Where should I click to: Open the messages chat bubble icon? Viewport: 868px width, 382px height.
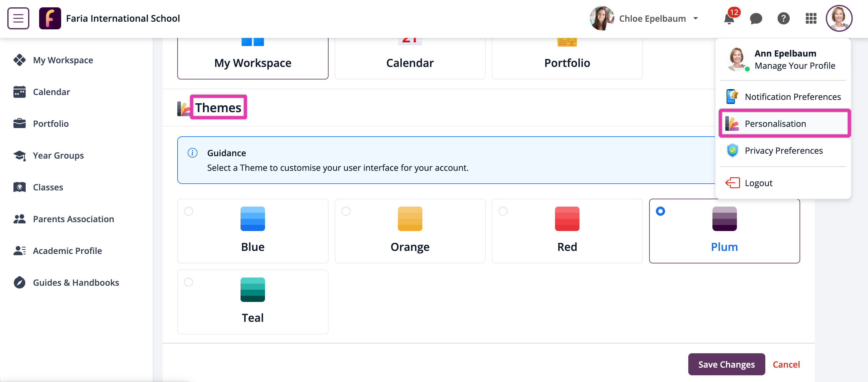(756, 19)
